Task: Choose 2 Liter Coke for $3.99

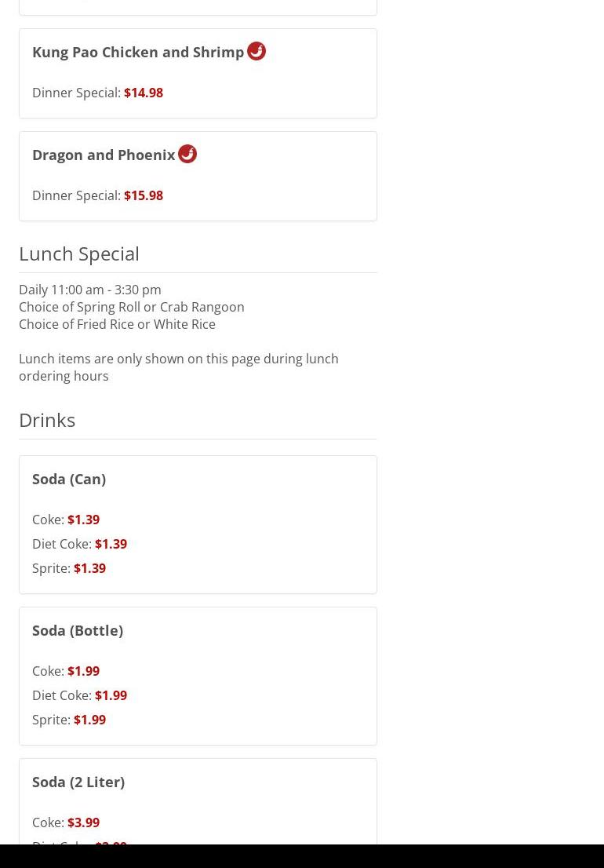Action: [66, 822]
